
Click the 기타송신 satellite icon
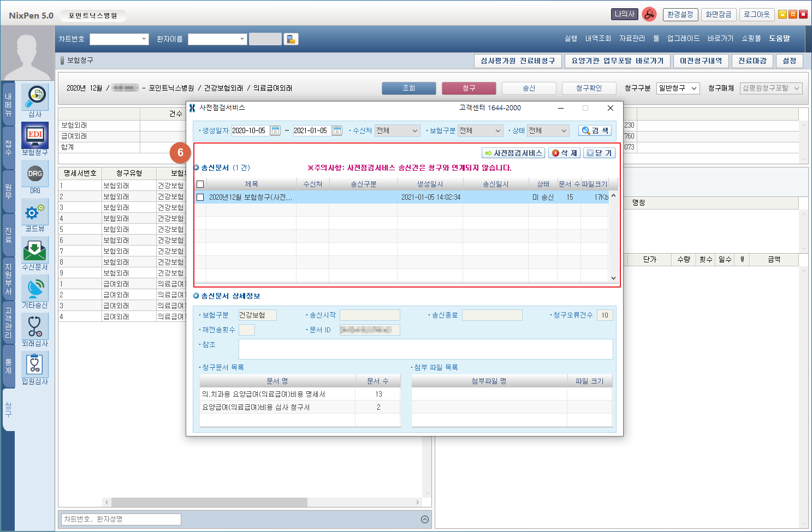[x=35, y=288]
